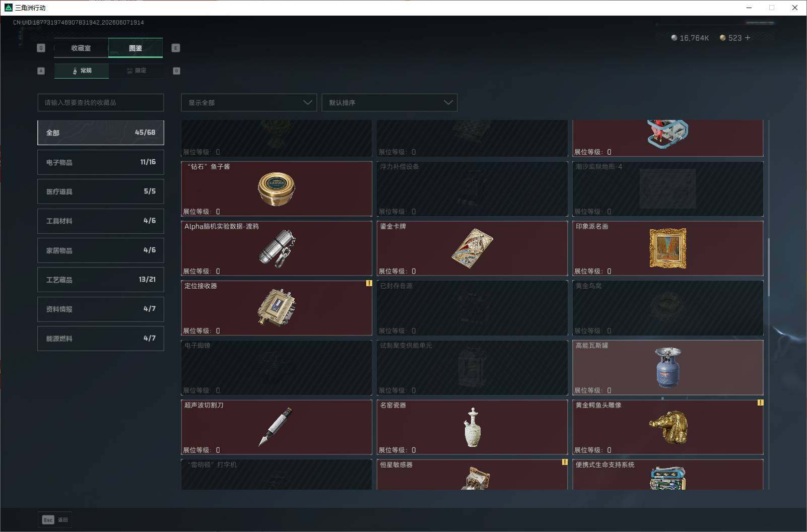Select the locked 已封存音源 card
The image size is (807, 532).
pyautogui.click(x=472, y=308)
